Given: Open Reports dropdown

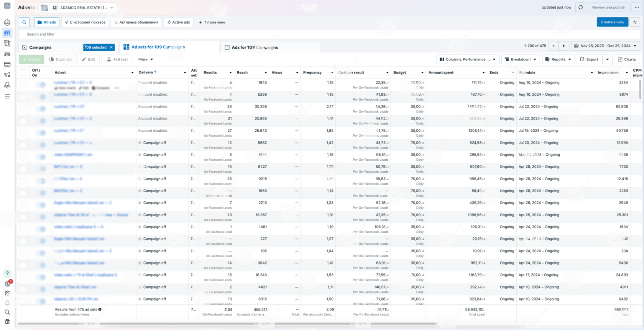Looking at the screenshot, I should pyautogui.click(x=558, y=59).
